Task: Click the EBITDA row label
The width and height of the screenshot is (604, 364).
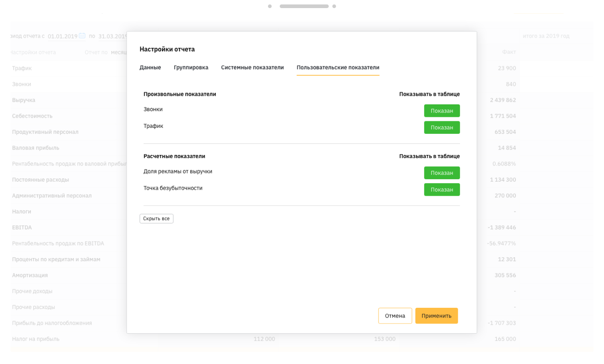Action: [x=22, y=228]
